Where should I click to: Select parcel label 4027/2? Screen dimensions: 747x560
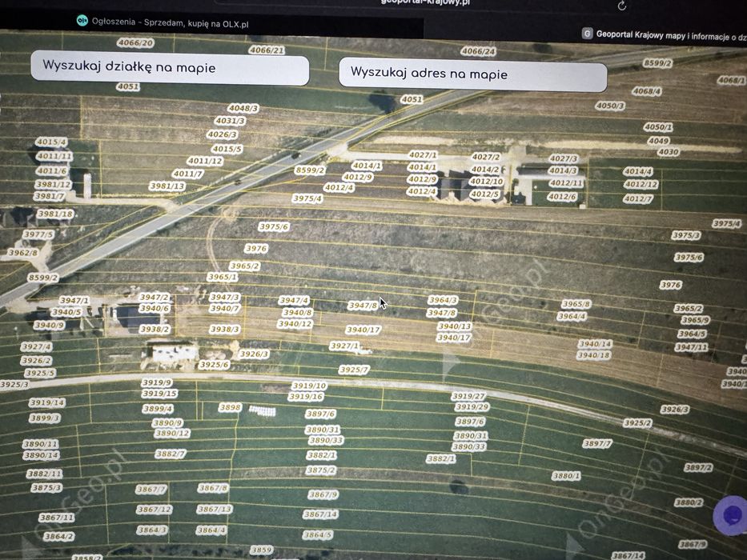coord(486,157)
